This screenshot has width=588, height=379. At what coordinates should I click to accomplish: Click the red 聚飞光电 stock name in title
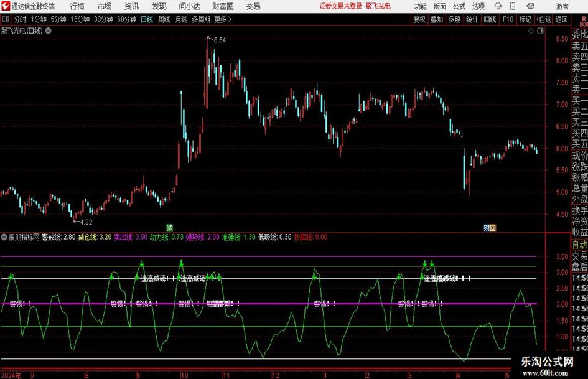pyautogui.click(x=378, y=6)
